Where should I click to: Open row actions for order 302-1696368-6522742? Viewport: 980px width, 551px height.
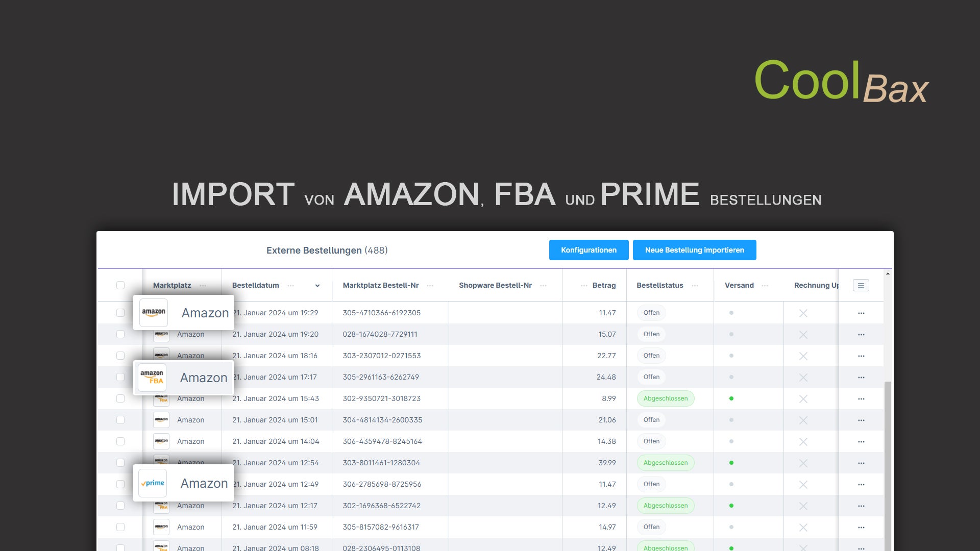861,506
